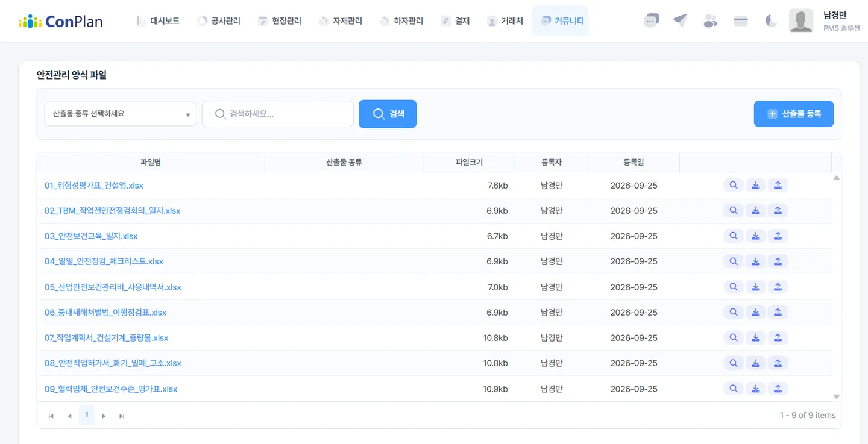The height and width of the screenshot is (444, 868).
Task: Click the ConPlan logo
Action: click(x=60, y=21)
